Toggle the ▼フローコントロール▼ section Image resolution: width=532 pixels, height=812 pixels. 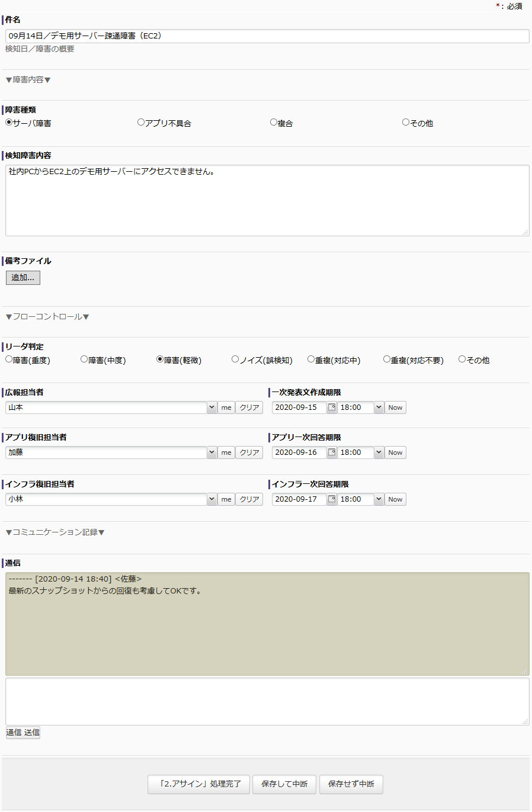[x=47, y=317]
